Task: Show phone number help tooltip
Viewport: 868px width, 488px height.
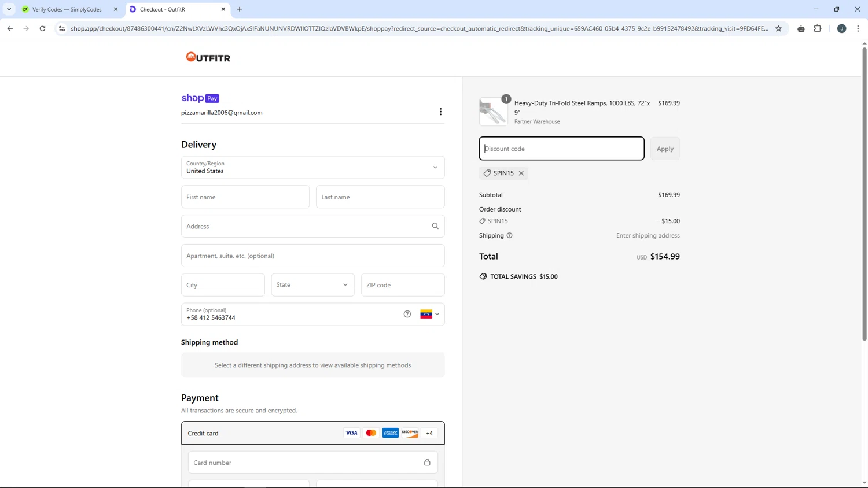Action: 407,314
